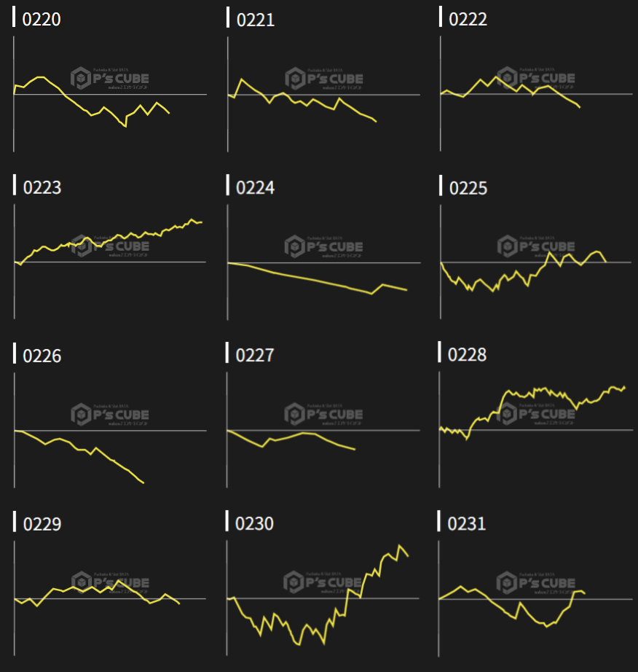
Task: Click the yellow line in graph 0229
Action: pos(87,589)
